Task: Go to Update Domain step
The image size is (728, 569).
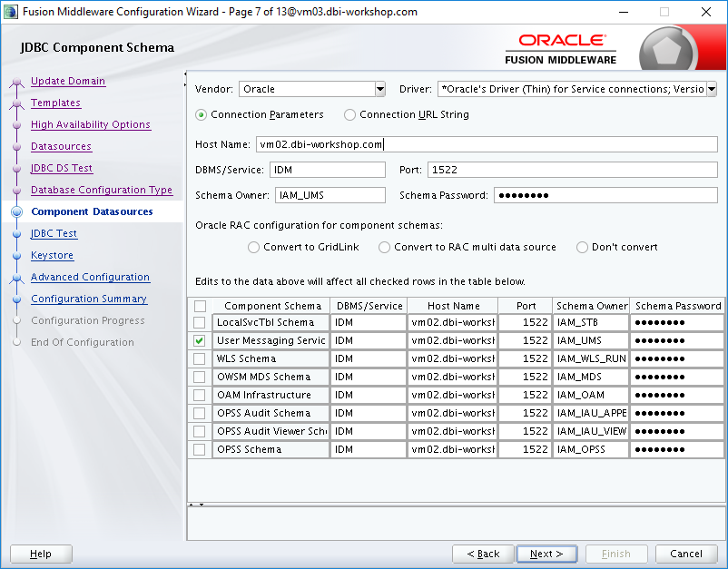Action: pyautogui.click(x=68, y=81)
